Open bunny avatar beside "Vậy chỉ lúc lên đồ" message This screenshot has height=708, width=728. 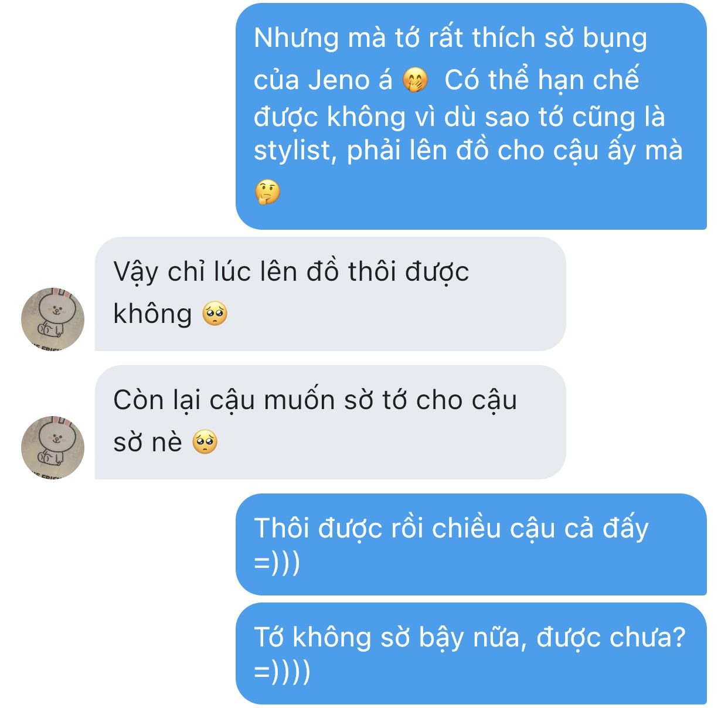tap(53, 319)
